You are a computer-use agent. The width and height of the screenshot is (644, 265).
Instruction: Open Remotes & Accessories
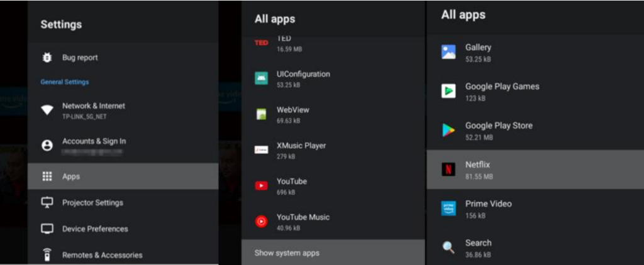pos(123,254)
